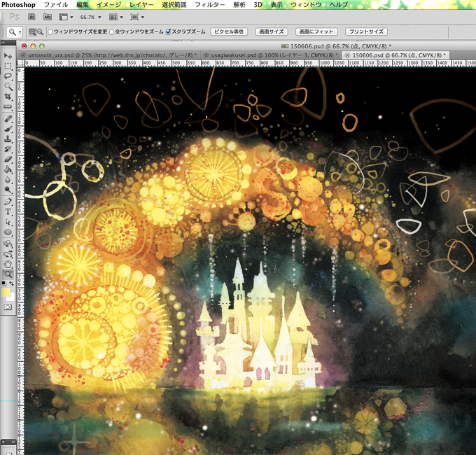Open the ウィンドウ menu
Viewport: 476px width, 455px height.
pos(306,5)
